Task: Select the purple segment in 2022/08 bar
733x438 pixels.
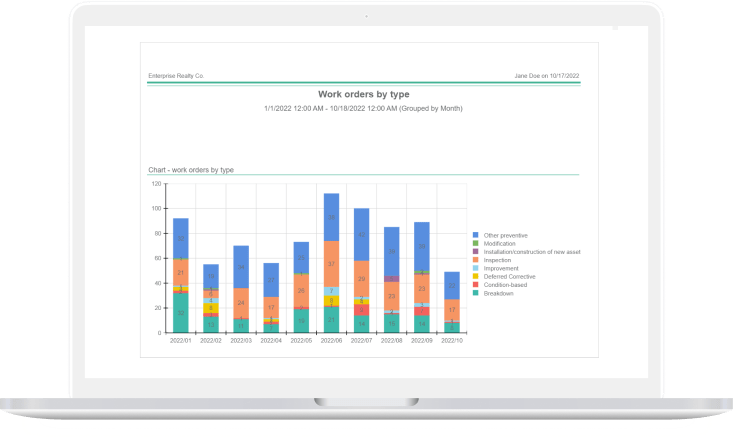Action: (x=391, y=279)
